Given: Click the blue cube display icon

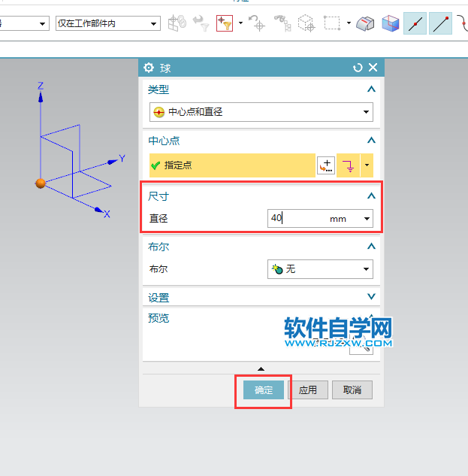Looking at the screenshot, I should (390, 23).
